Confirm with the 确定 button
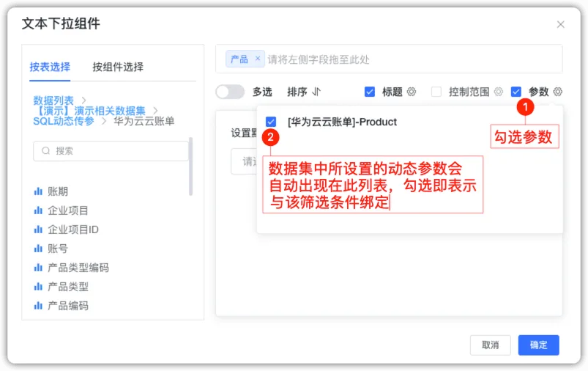The height and width of the screenshot is (371, 588). 538,345
